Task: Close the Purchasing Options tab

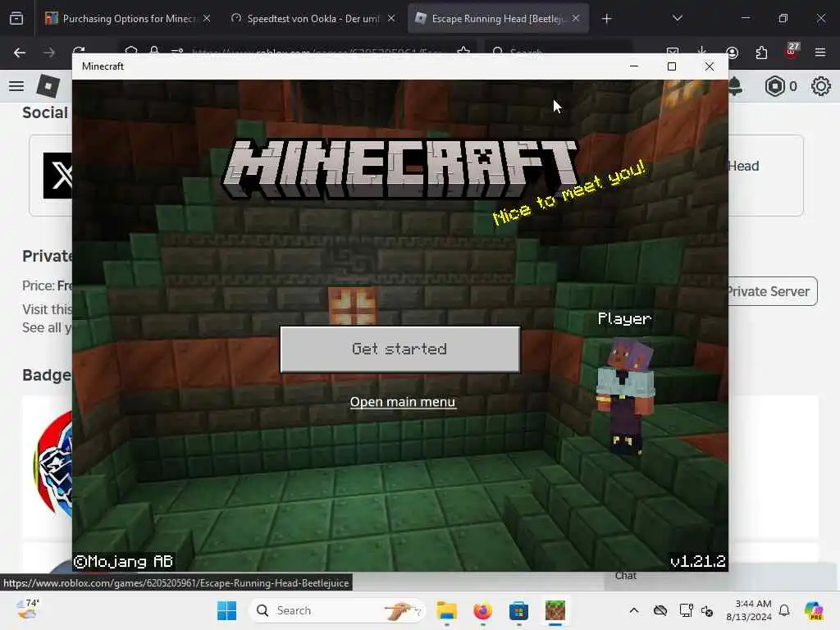Action: tap(207, 19)
